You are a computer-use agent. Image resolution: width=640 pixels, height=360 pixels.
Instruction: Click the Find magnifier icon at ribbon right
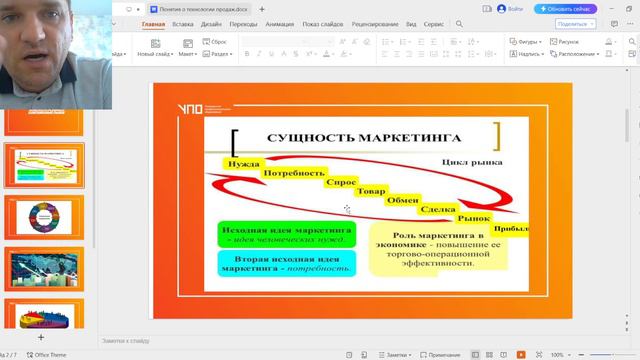pyautogui.click(x=632, y=42)
